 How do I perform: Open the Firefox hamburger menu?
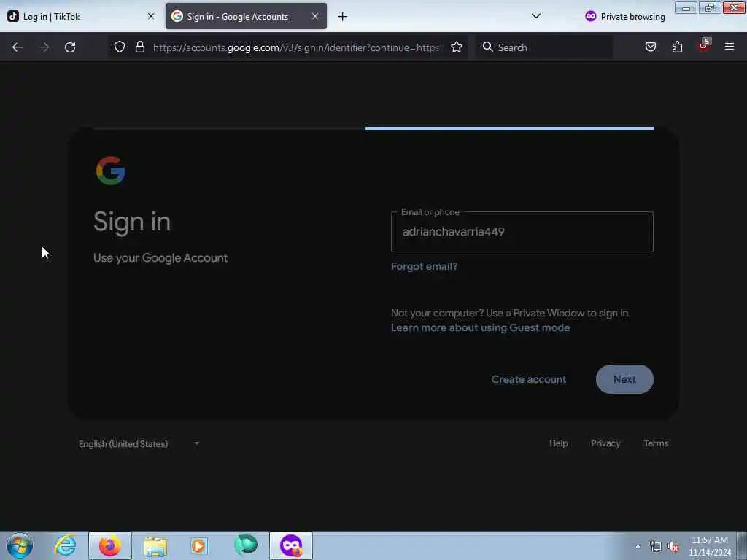pyautogui.click(x=729, y=47)
